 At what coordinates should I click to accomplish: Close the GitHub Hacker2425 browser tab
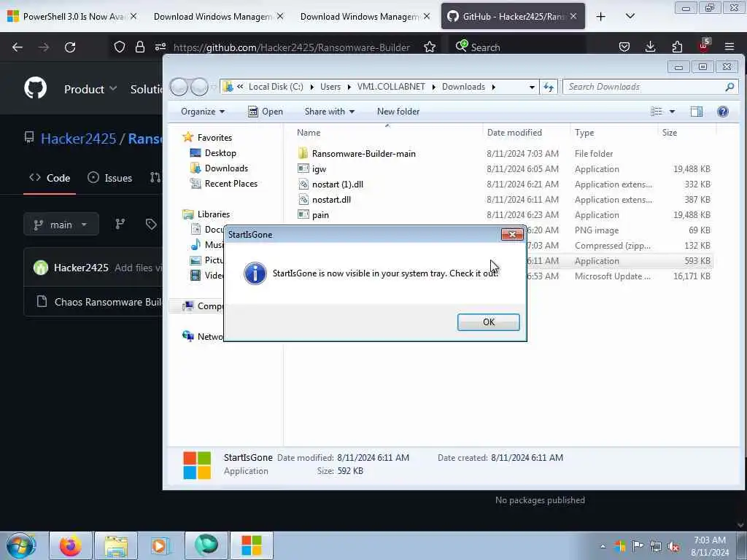coord(573,17)
